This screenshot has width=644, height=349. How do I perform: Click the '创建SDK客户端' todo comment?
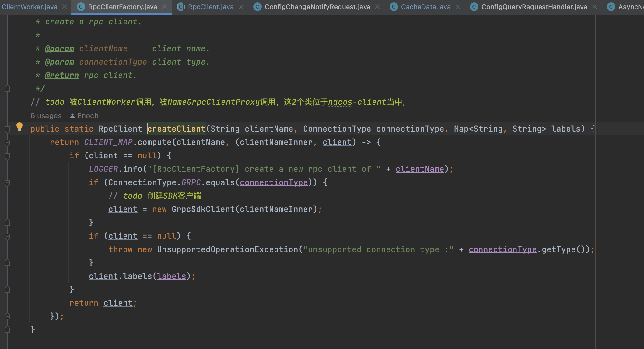pyautogui.click(x=174, y=196)
